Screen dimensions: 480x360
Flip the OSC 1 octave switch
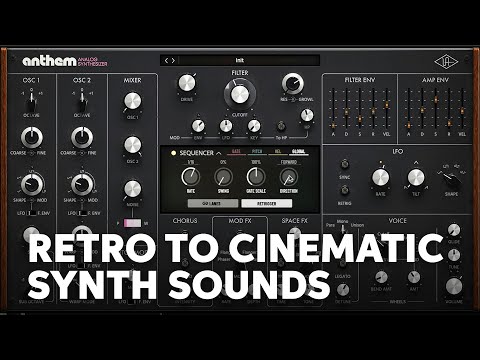point(31,101)
